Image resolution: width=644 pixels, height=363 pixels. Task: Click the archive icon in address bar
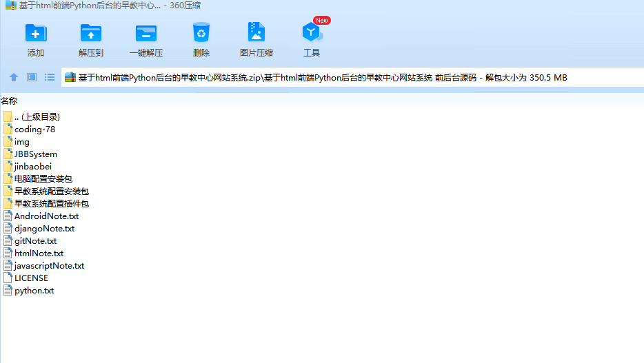[x=70, y=77]
